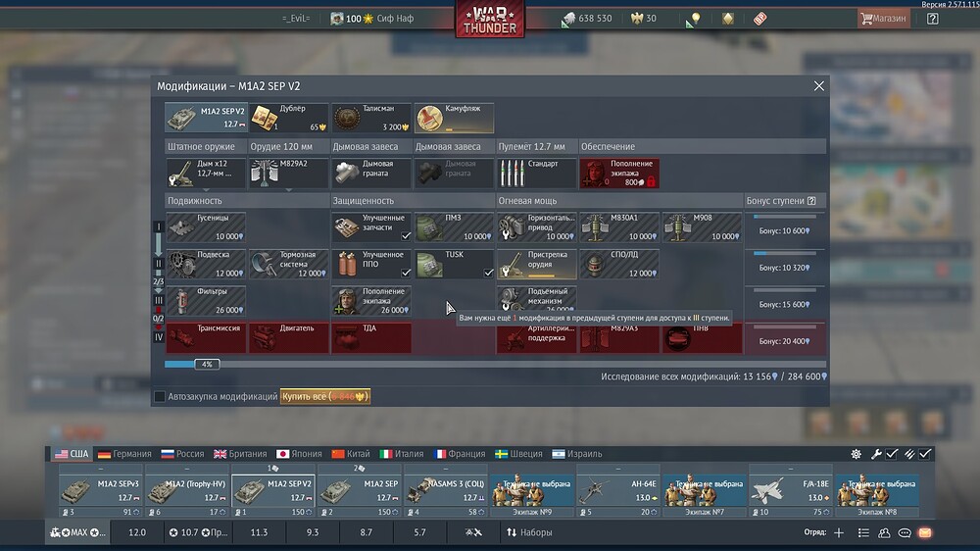The height and width of the screenshot is (551, 980).
Task: Open the Талисман item for 3 200
Action: pos(371,118)
